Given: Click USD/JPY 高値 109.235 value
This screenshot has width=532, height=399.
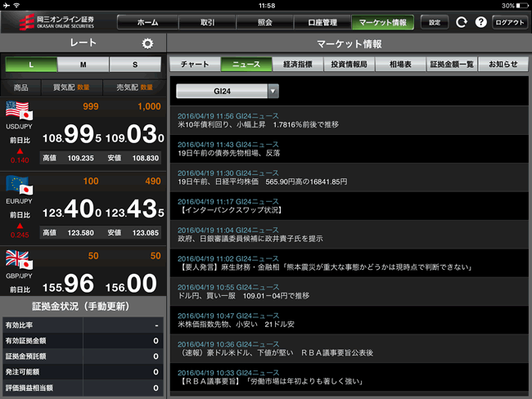Looking at the screenshot, I should tap(80, 158).
